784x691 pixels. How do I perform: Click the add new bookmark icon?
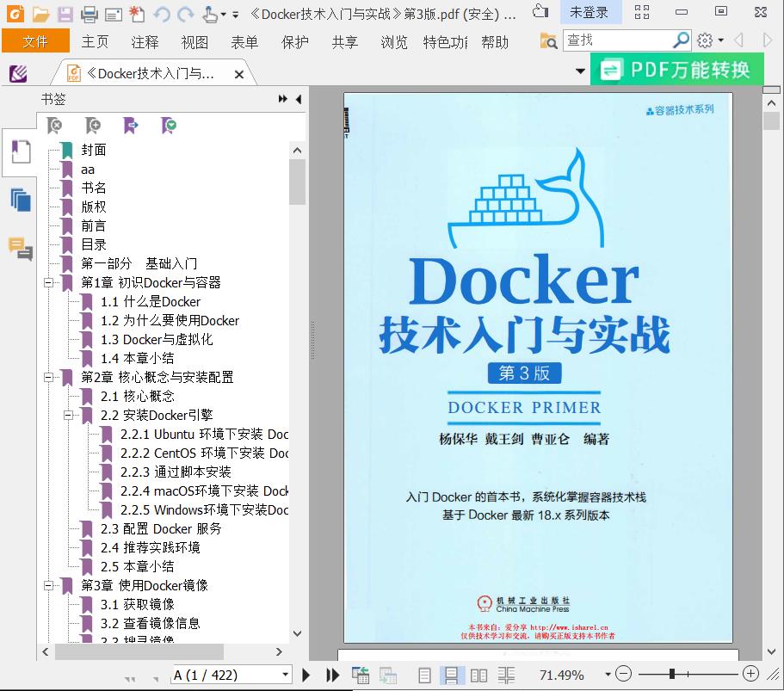[92, 125]
